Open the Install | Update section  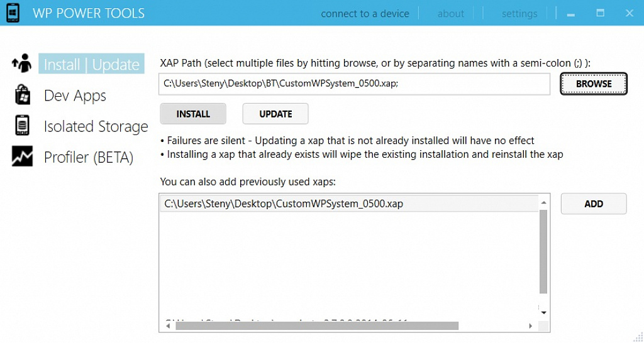92,65
